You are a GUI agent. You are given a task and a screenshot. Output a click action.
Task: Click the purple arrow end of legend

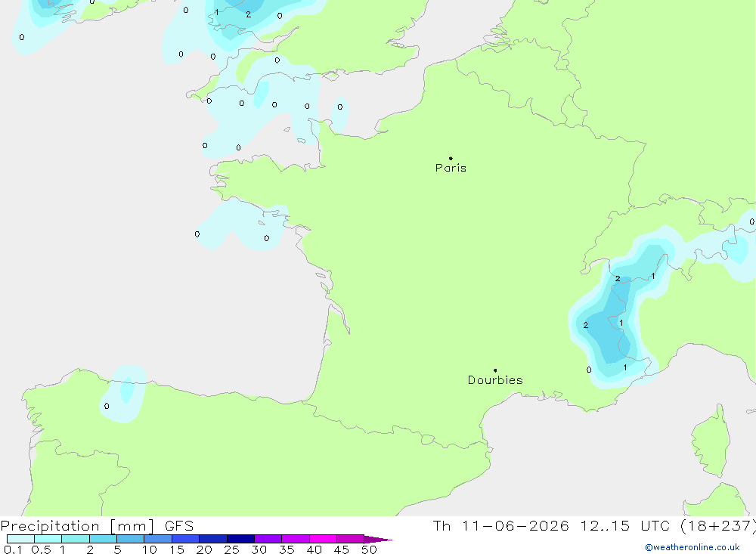[x=378, y=539]
